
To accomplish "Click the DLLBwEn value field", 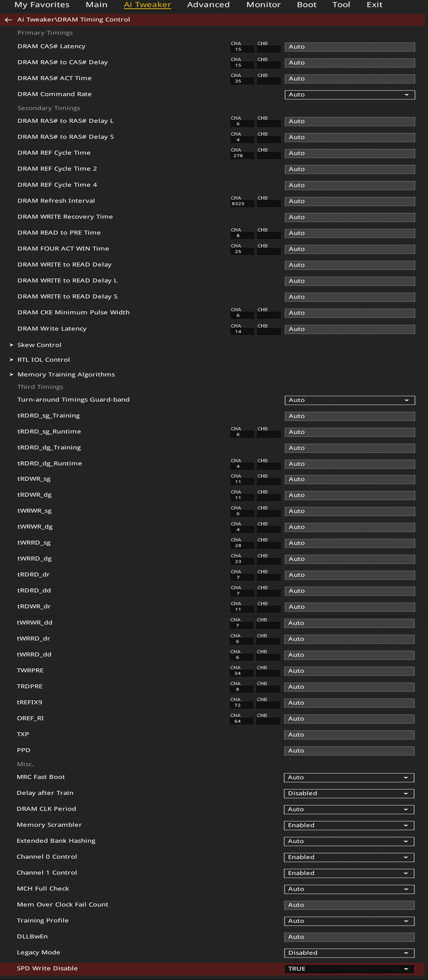I will click(349, 937).
